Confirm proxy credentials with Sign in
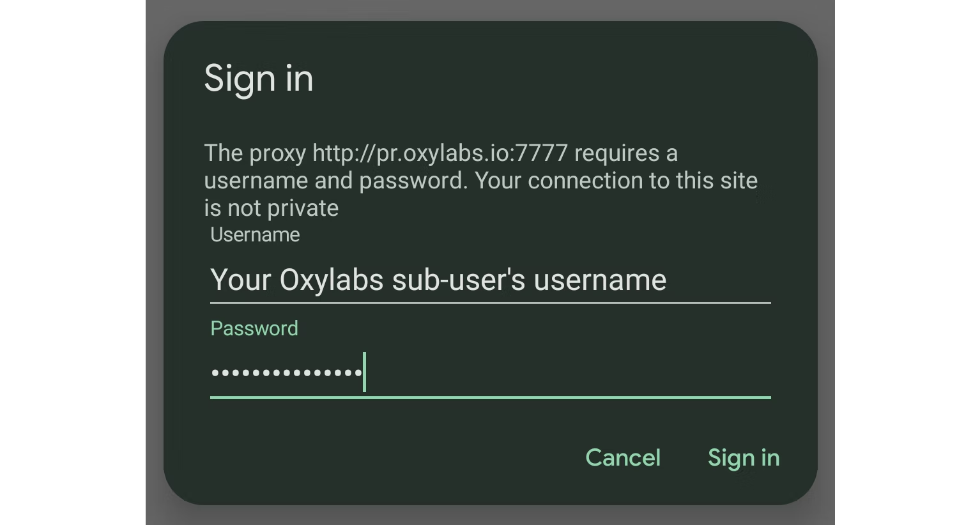Image resolution: width=980 pixels, height=525 pixels. tap(743, 457)
